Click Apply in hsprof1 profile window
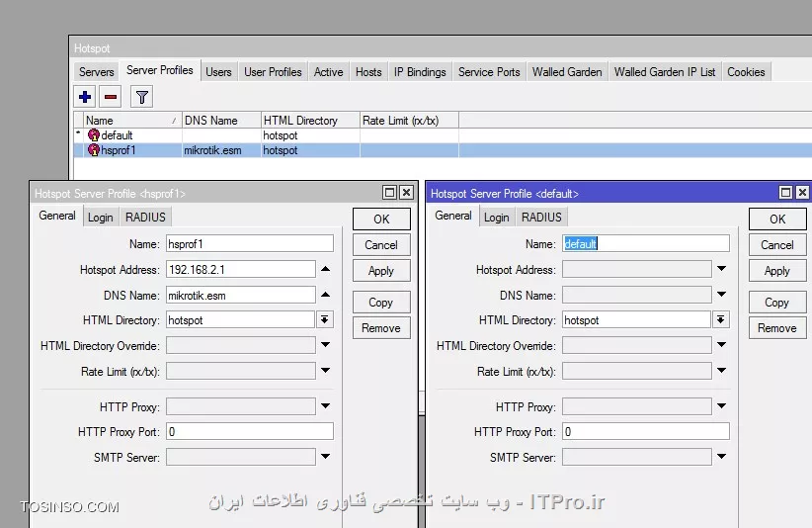 point(381,271)
